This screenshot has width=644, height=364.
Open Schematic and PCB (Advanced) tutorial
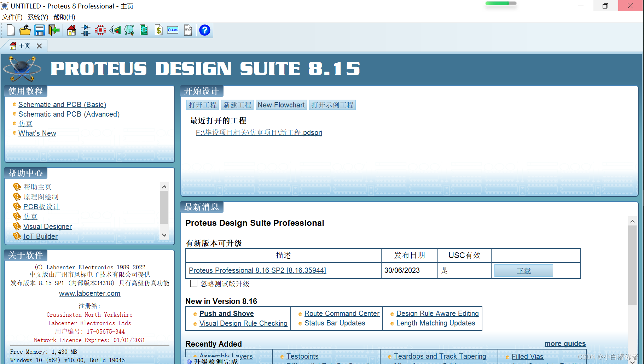pos(69,114)
